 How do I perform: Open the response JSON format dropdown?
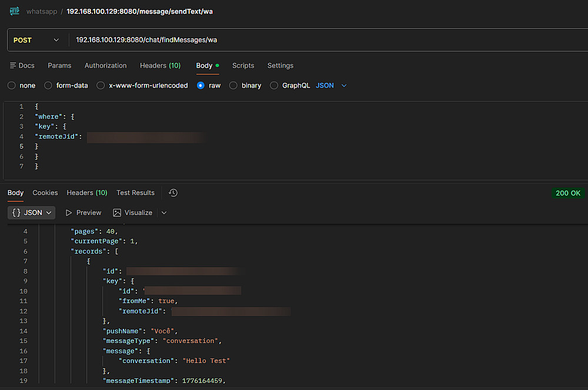(x=32, y=213)
